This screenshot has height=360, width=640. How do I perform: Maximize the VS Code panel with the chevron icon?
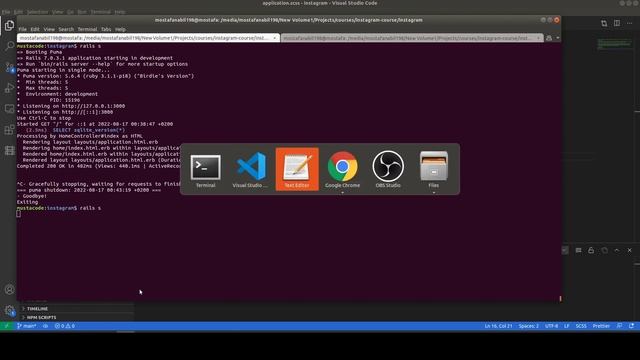[617, 250]
